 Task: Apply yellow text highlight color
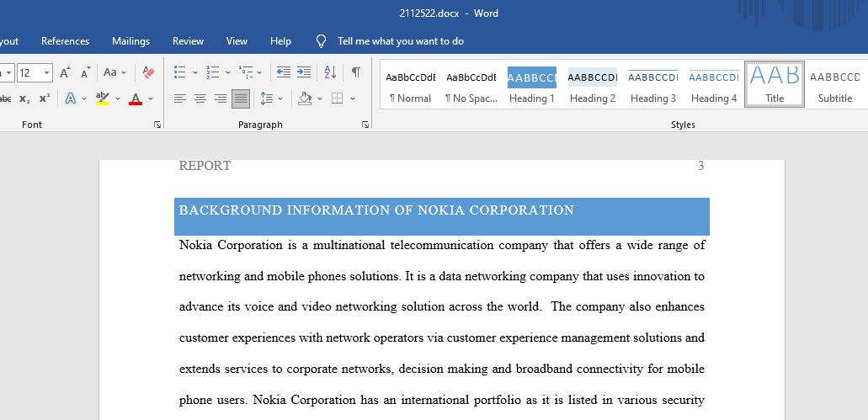tap(103, 99)
